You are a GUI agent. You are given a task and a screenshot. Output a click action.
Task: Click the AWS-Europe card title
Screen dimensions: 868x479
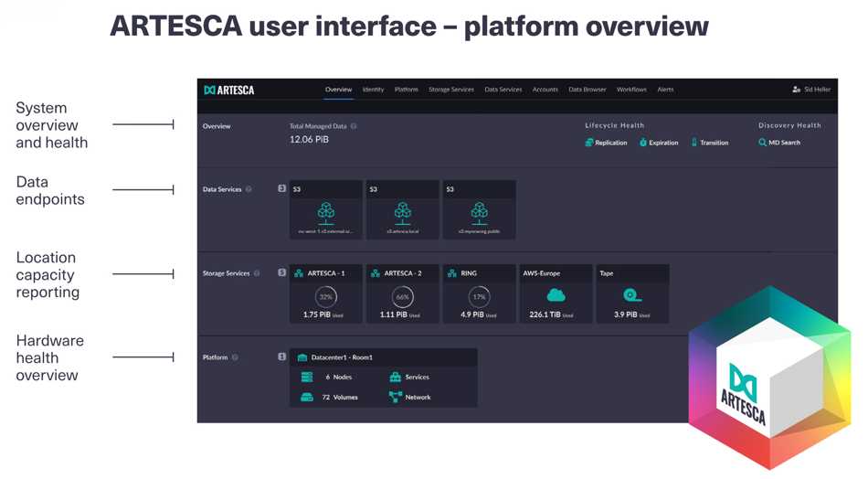pos(542,273)
